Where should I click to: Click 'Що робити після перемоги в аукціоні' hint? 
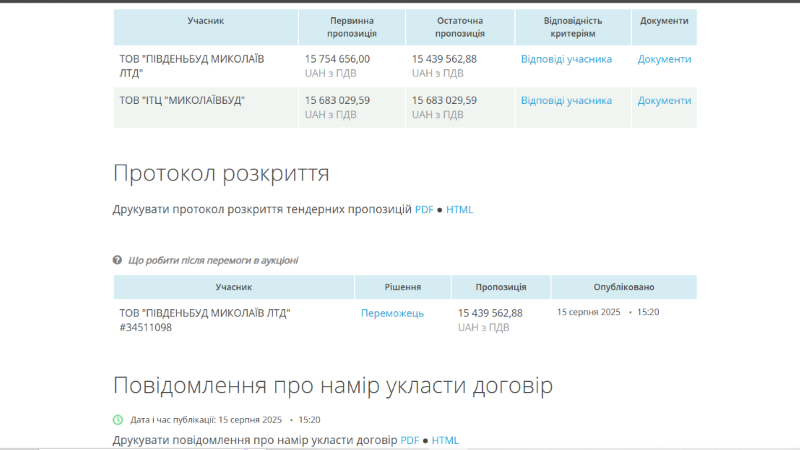click(213, 260)
